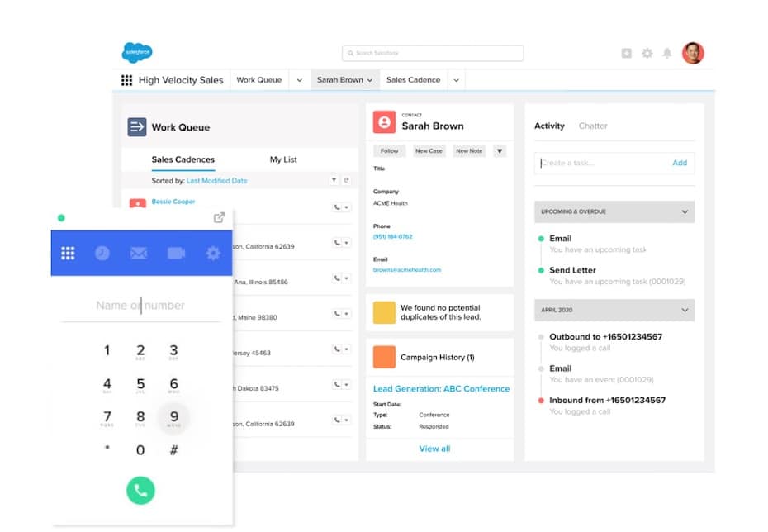Open the app launcher grid icon
The height and width of the screenshot is (532, 768).
coord(126,80)
